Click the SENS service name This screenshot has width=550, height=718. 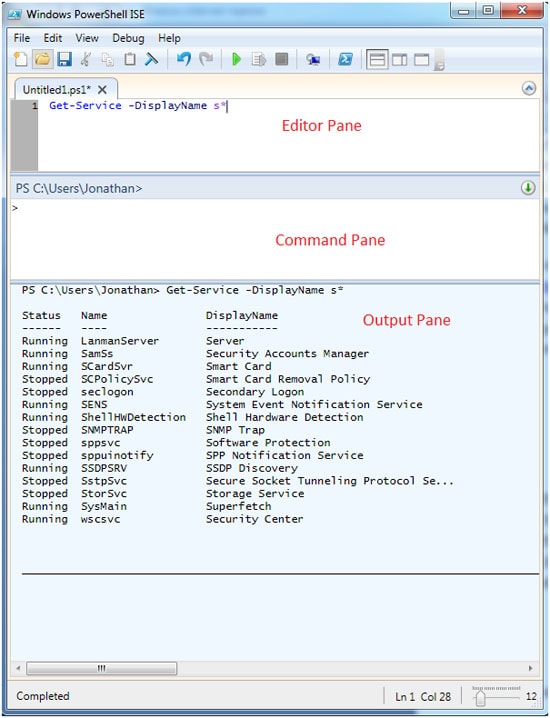coord(94,405)
